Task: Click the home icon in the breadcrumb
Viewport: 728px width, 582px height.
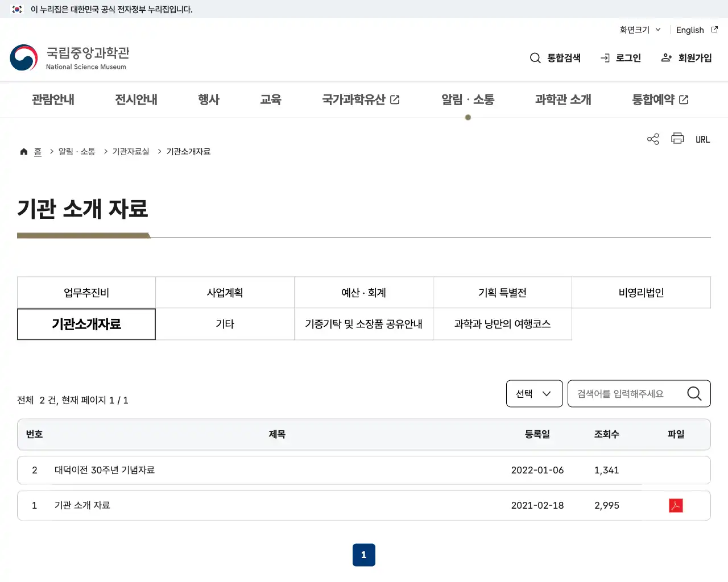Action: (23, 151)
